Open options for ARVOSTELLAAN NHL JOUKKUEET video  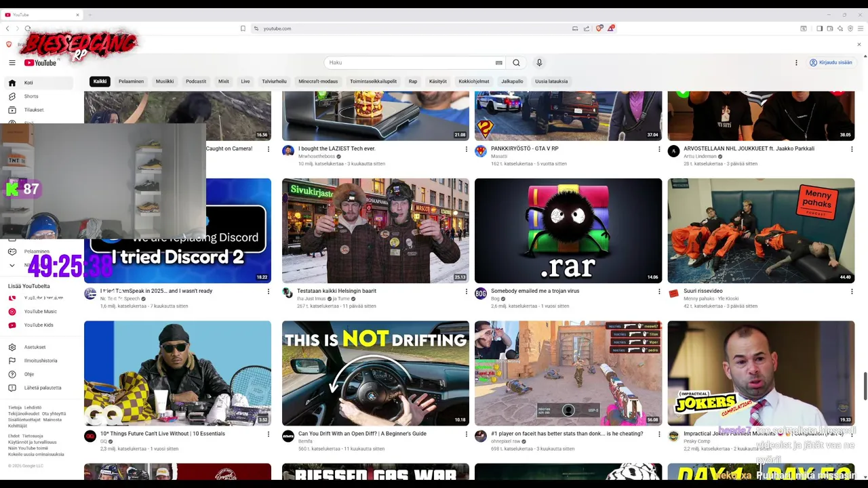click(x=852, y=149)
